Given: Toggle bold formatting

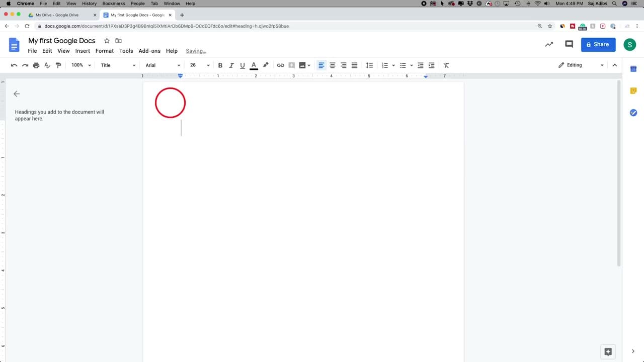Looking at the screenshot, I should coord(220,65).
